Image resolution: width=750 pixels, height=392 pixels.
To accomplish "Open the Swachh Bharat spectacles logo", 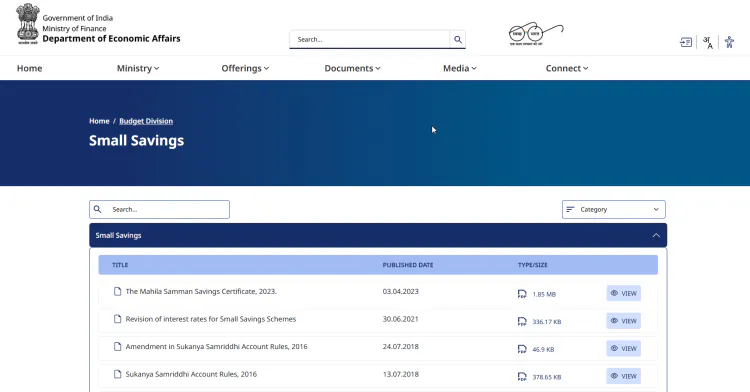I will tap(536, 34).
